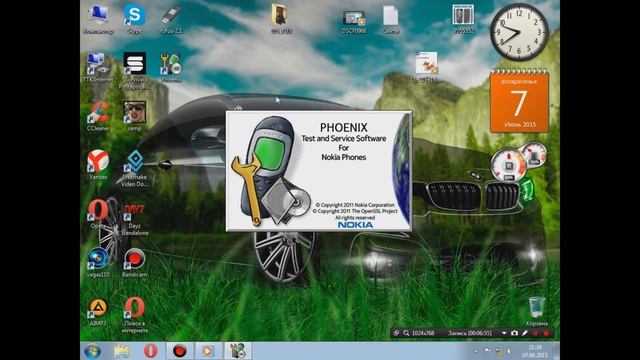Stop recording with the red stop button

[546, 333]
